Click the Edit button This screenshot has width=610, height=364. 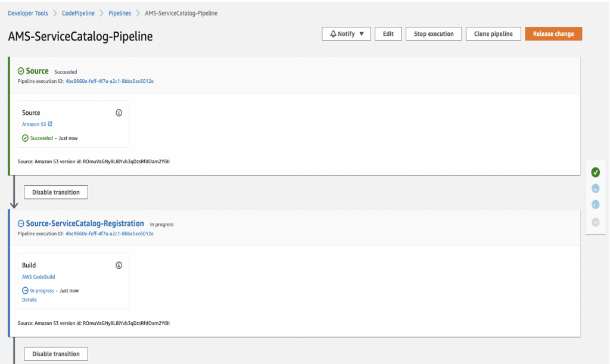point(388,33)
